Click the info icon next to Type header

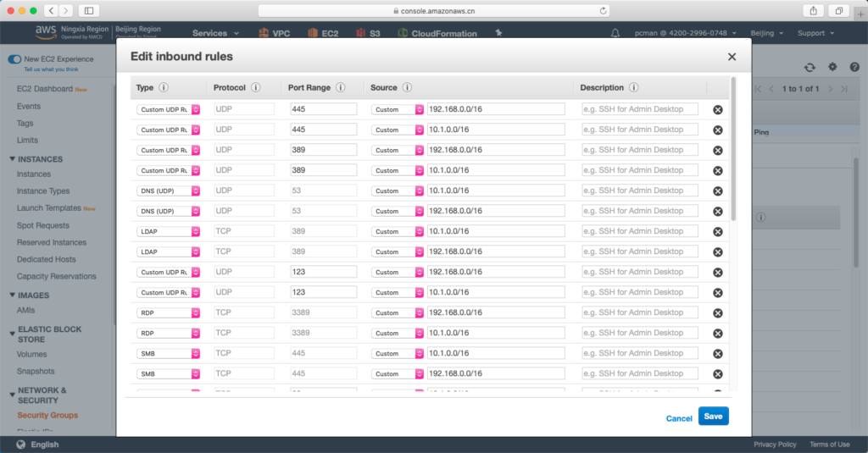[x=164, y=87]
